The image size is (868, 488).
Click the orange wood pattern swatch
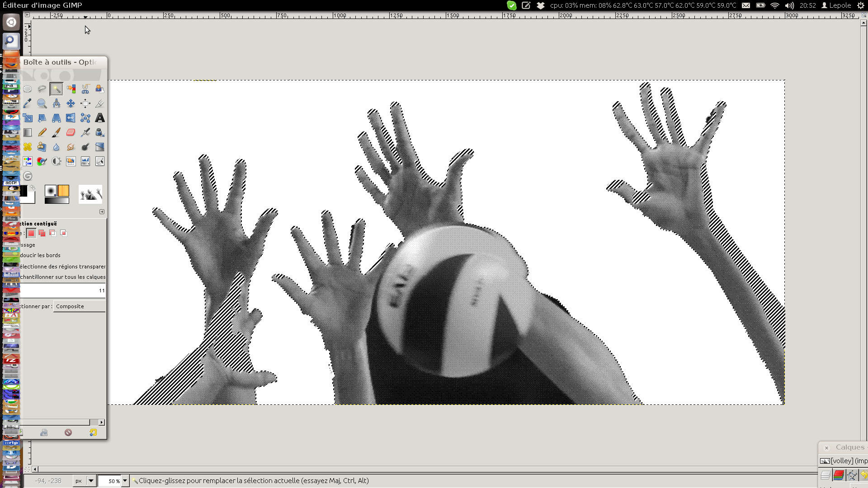(63, 191)
